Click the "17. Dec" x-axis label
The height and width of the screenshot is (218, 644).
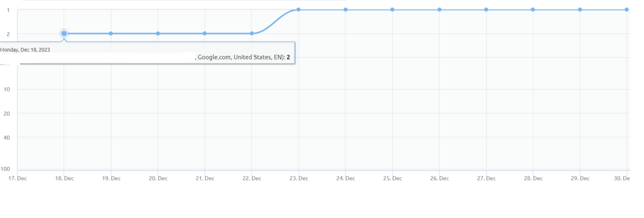coord(18,178)
